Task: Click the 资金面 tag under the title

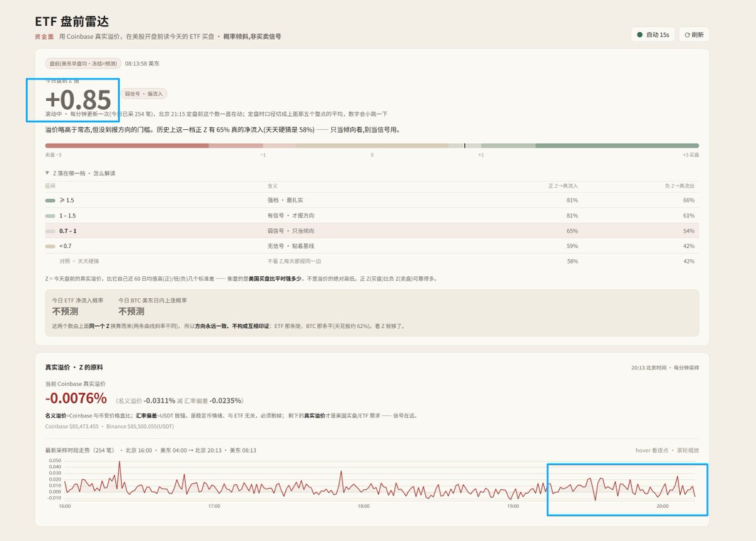Action: [44, 37]
